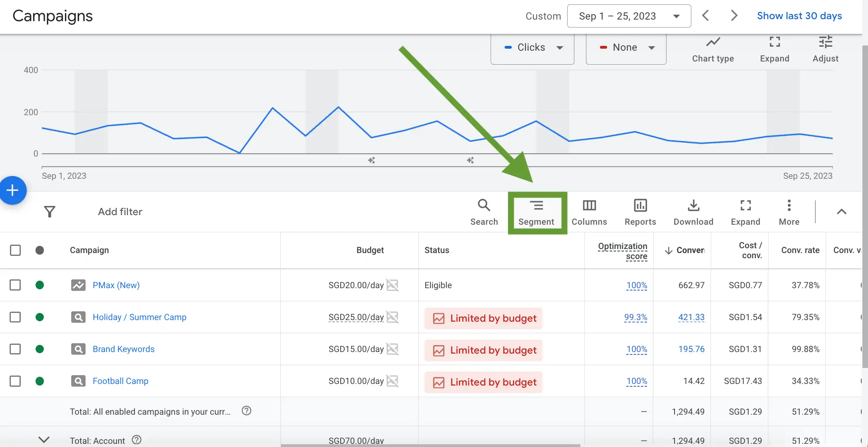The image size is (868, 447).
Task: Sort by Cost / conv. column
Action: [x=750, y=250]
